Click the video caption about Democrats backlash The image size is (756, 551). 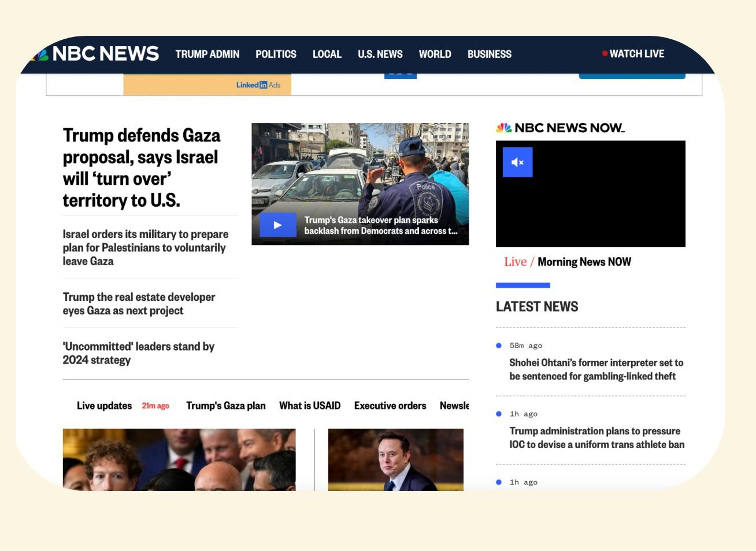[x=381, y=225]
